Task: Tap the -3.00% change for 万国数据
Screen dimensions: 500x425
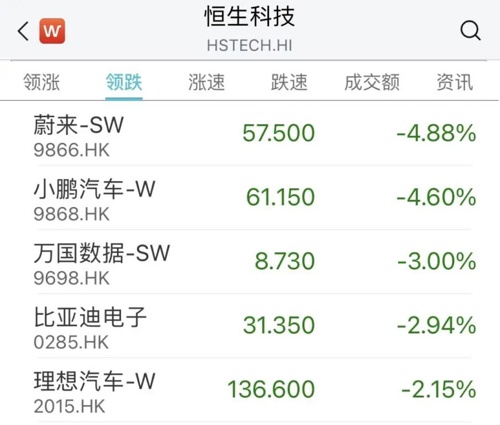Action: coord(437,261)
